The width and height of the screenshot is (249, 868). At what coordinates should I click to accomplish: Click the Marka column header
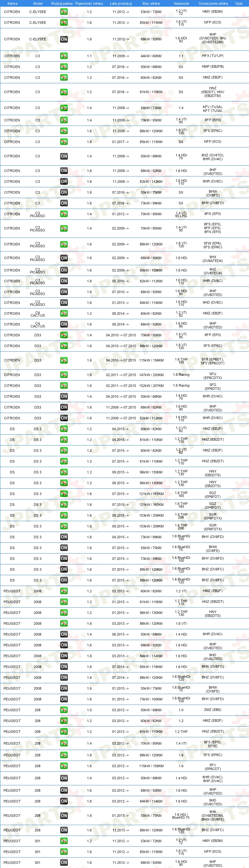pyautogui.click(x=12, y=3)
